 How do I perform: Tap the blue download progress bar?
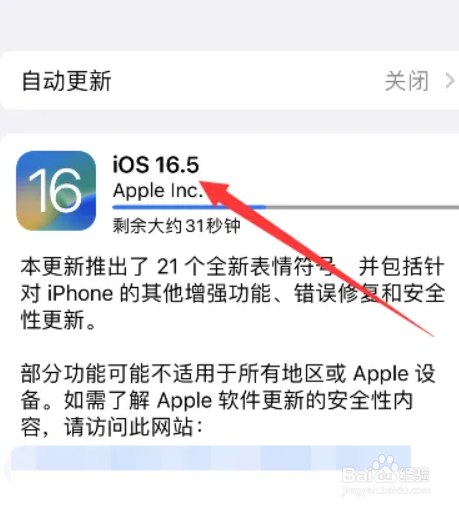pos(189,207)
